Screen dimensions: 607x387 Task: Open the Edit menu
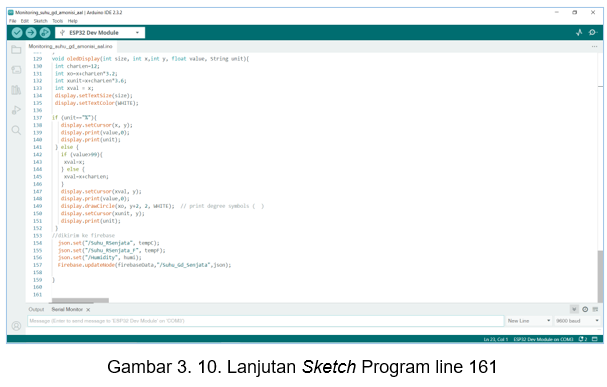[25, 21]
